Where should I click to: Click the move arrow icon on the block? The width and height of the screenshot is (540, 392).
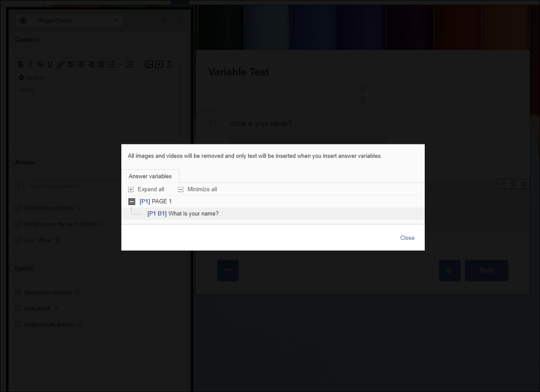pos(503,184)
